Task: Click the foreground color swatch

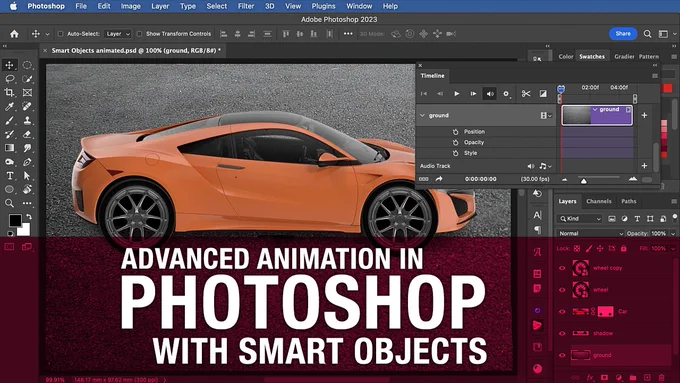Action: (x=15, y=220)
